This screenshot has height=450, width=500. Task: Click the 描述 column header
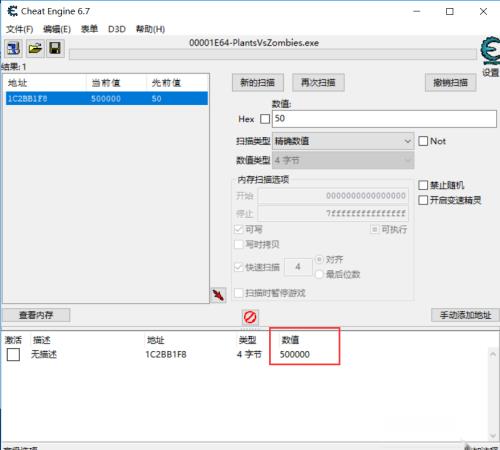(42, 340)
